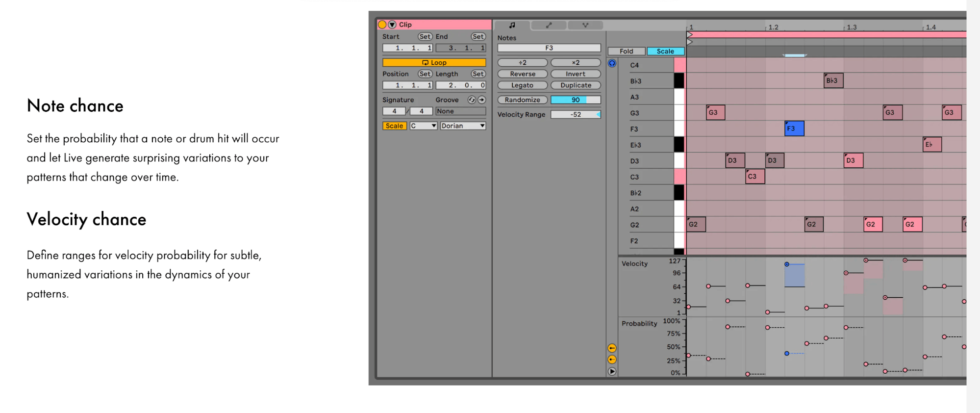This screenshot has width=980, height=413.
Task: Toggle the blue Scale highlight button
Action: [665, 52]
